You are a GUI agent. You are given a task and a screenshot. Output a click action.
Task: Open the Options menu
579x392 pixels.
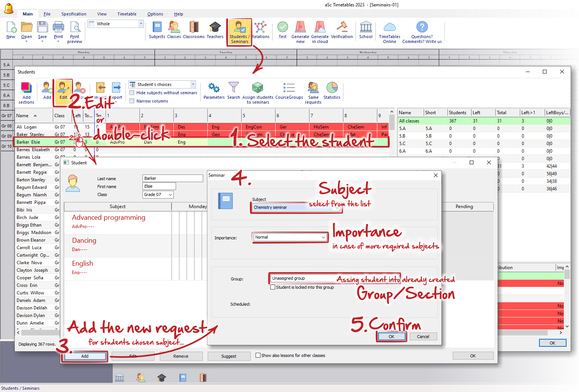155,14
